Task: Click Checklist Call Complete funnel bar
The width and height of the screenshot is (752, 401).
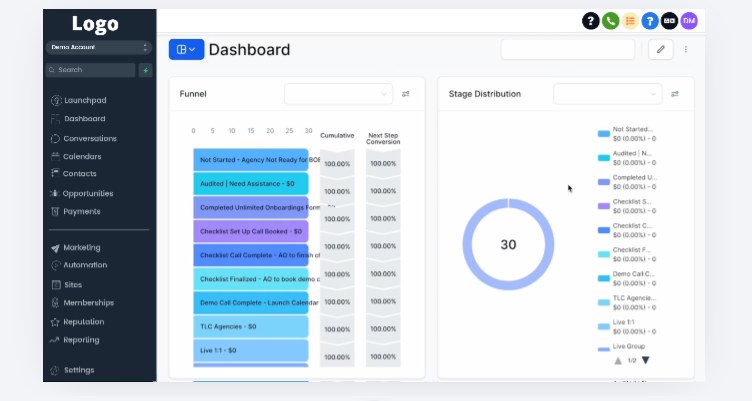Action: point(251,255)
